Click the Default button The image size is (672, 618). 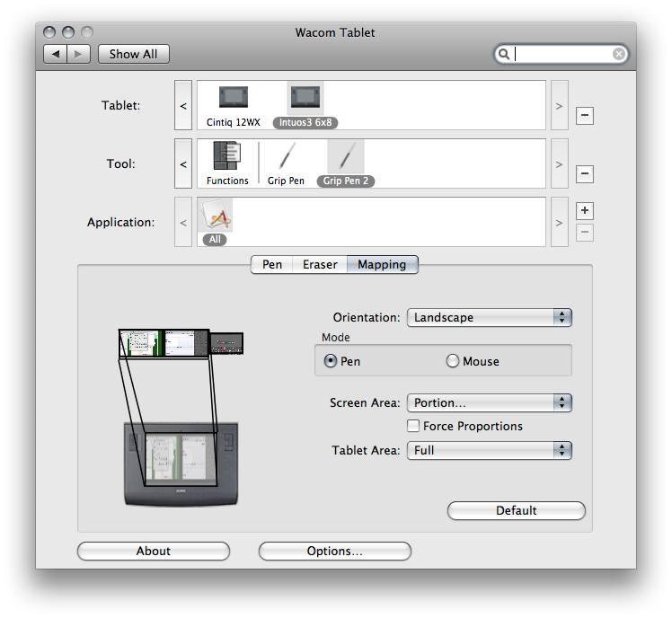pyautogui.click(x=517, y=510)
